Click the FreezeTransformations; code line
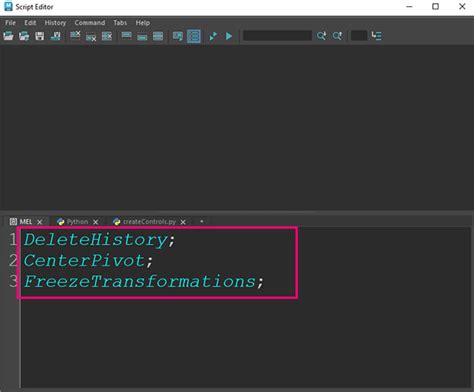474x392 pixels. click(144, 281)
